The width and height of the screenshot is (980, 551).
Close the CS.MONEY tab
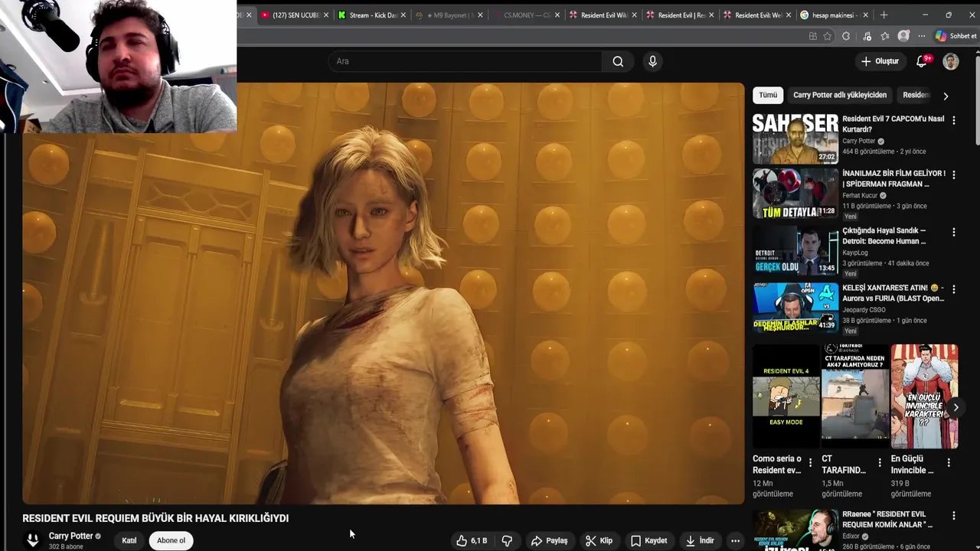tap(557, 15)
